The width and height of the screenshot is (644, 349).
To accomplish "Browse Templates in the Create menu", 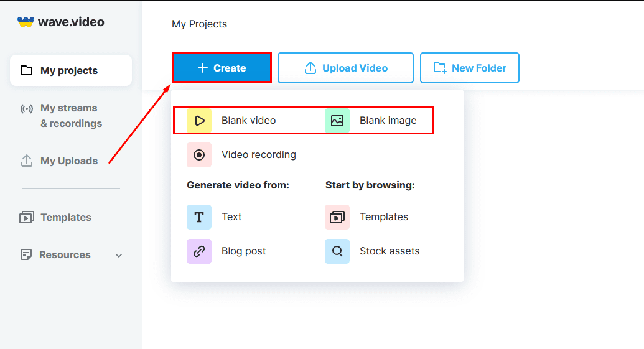I will [x=366, y=216].
